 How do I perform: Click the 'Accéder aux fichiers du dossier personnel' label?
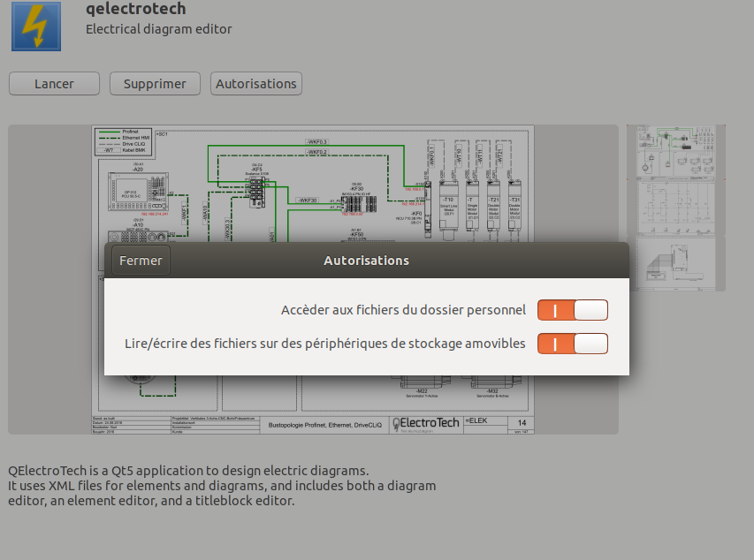pyautogui.click(x=403, y=310)
